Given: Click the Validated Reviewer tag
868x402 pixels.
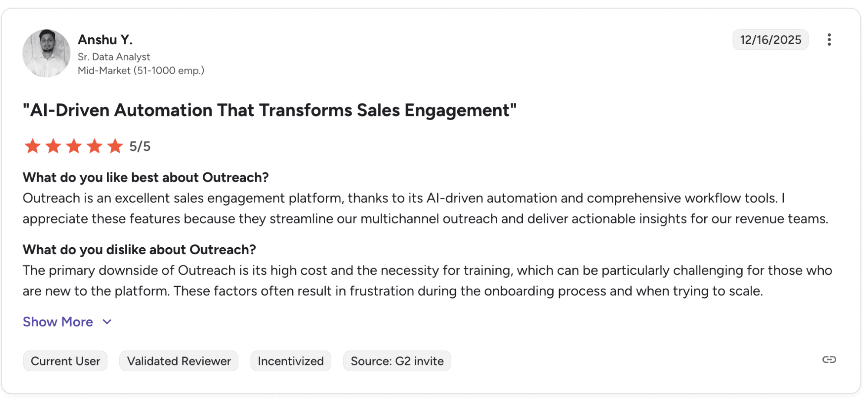Looking at the screenshot, I should click(x=179, y=361).
